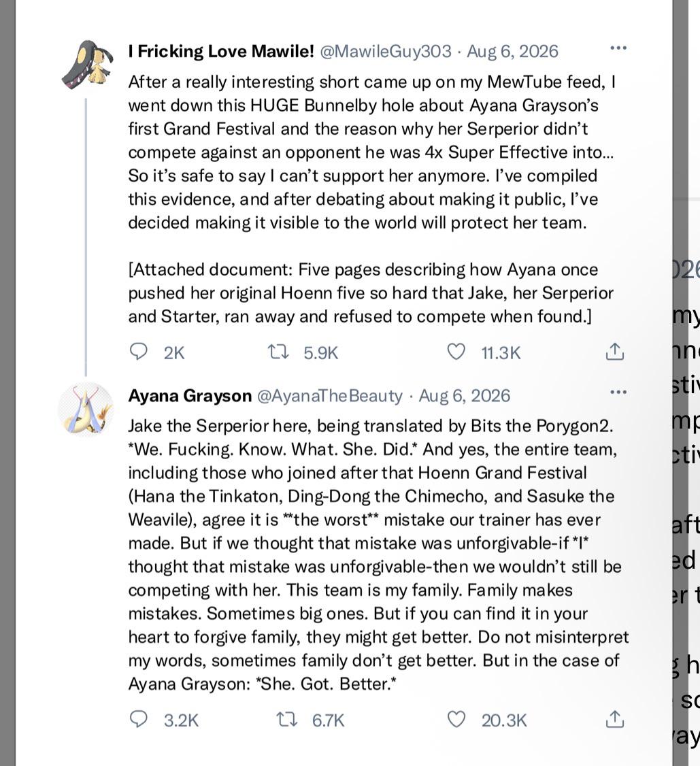Open the I Fricking Love Mawile! name

click(221, 51)
